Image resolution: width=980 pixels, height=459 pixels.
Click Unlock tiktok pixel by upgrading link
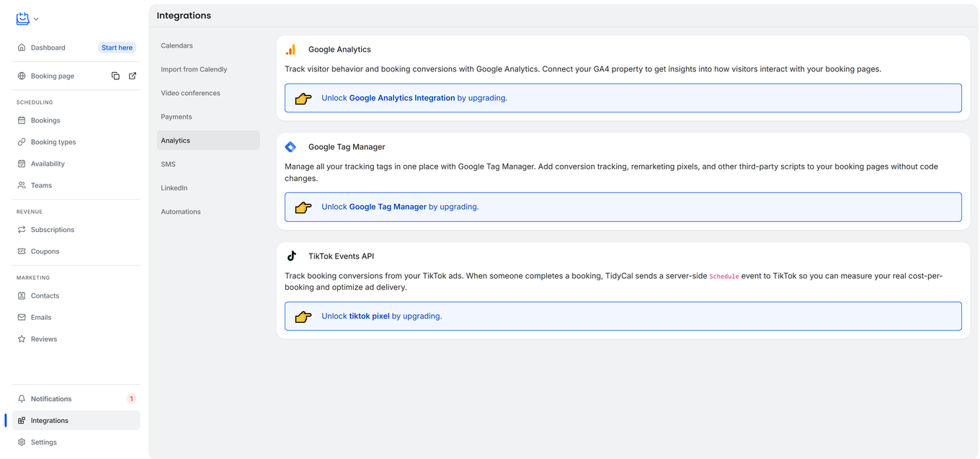pyautogui.click(x=382, y=316)
